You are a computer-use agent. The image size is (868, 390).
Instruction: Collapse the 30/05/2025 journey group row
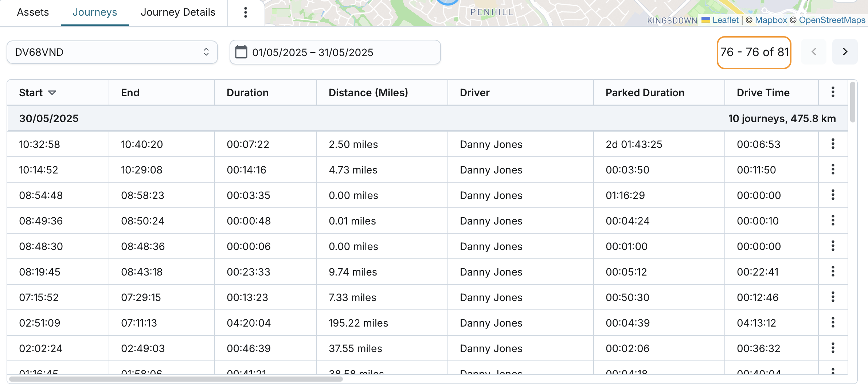[49, 118]
